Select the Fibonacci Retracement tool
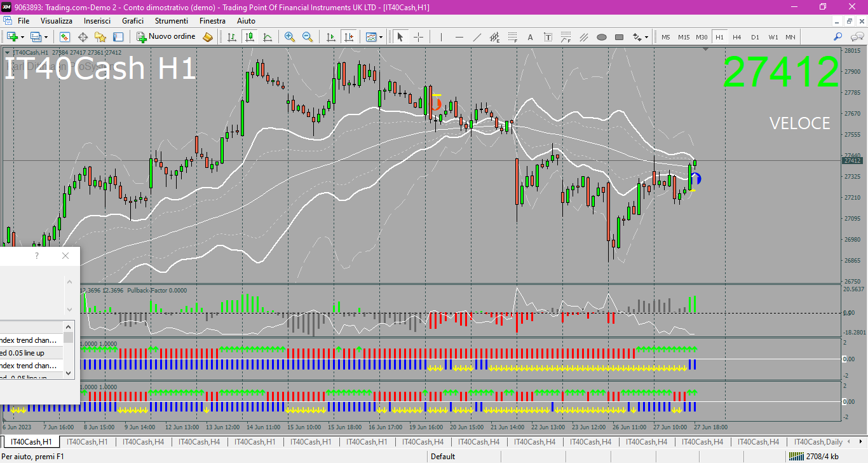Image resolution: width=868 pixels, height=463 pixels. pyautogui.click(x=513, y=37)
